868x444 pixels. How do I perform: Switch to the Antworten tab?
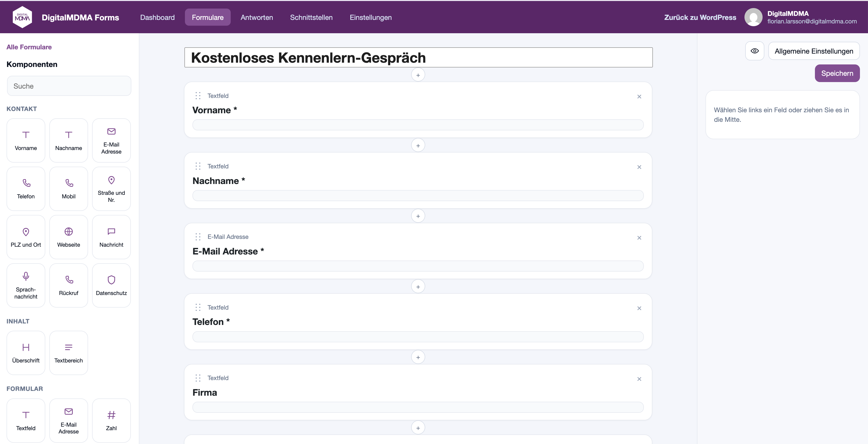(x=257, y=17)
